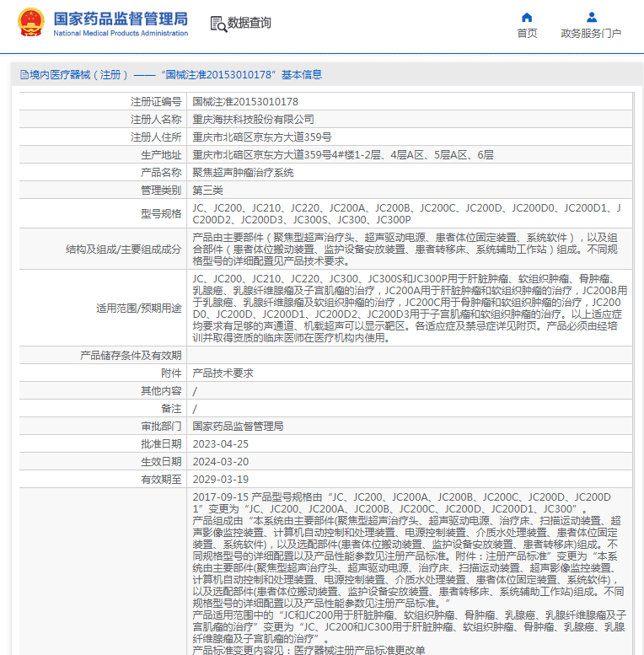Click the 聚焦超声肿瘤治疗系统 product name
Image resolution: width=644 pixels, height=655 pixels.
click(243, 172)
